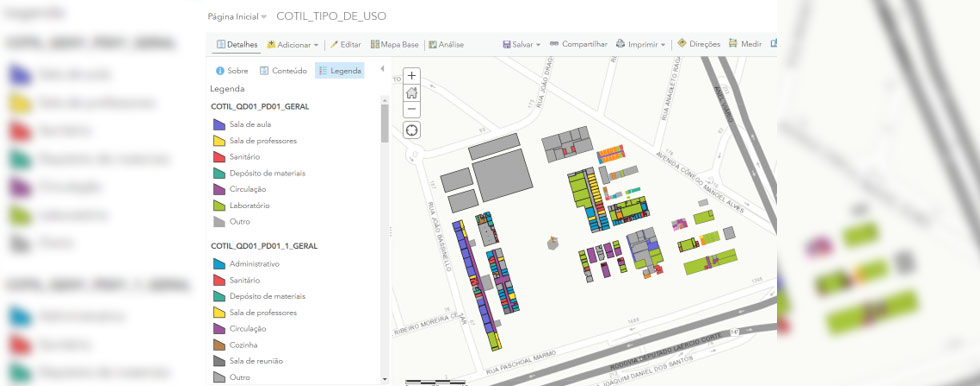
Task: Click the Sobre info icon
Action: [x=220, y=71]
